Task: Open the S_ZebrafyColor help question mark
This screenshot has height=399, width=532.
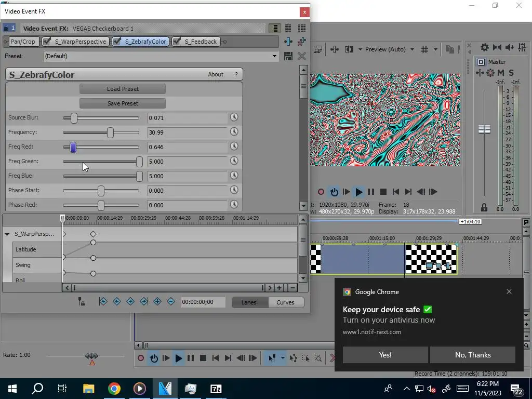Action: (x=236, y=74)
